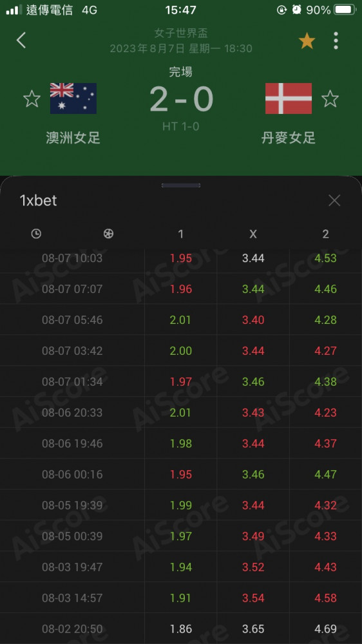This screenshot has height=644, width=362.
Task: Select home odds 1.98
Action: coord(181,444)
